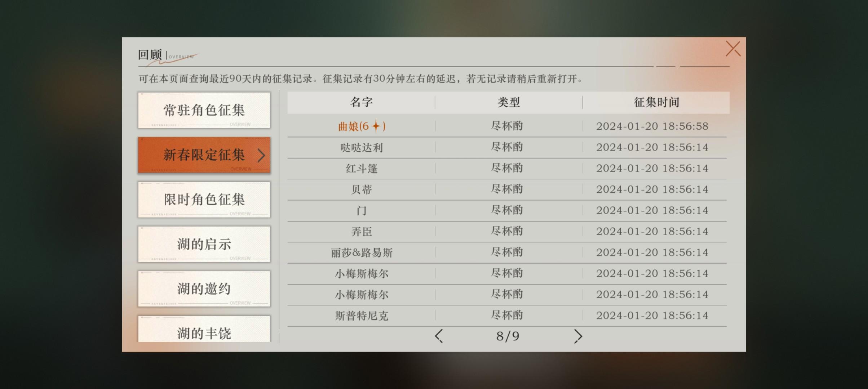The width and height of the screenshot is (868, 389).
Task: Click 尽杯酌 type in 弄臣 row
Action: click(507, 231)
